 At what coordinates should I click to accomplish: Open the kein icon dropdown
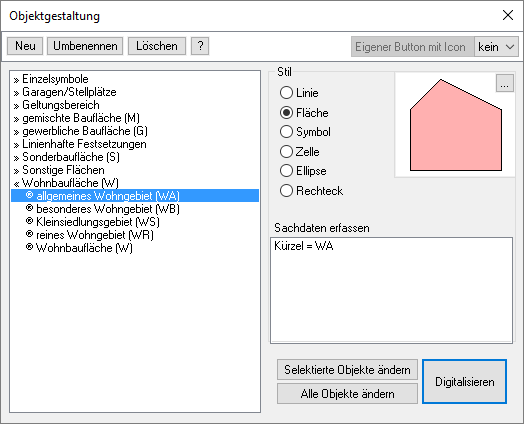(496, 47)
